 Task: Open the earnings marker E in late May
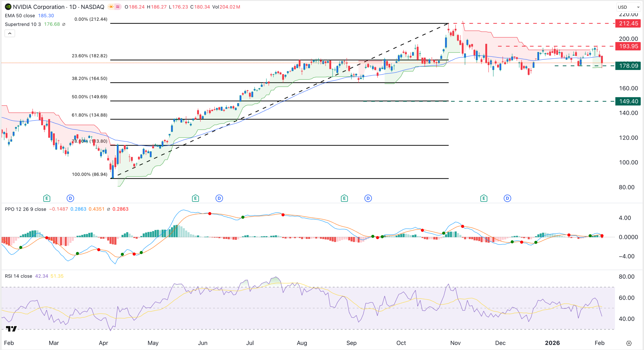pos(195,198)
